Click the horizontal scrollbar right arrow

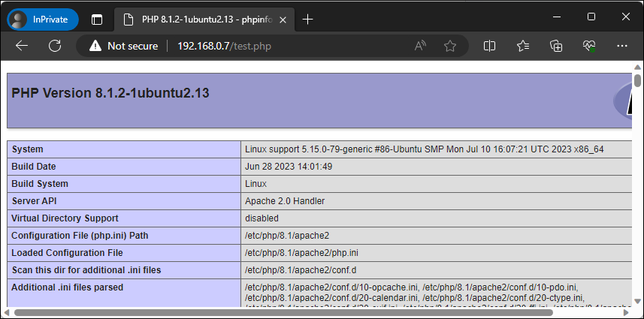click(627, 312)
